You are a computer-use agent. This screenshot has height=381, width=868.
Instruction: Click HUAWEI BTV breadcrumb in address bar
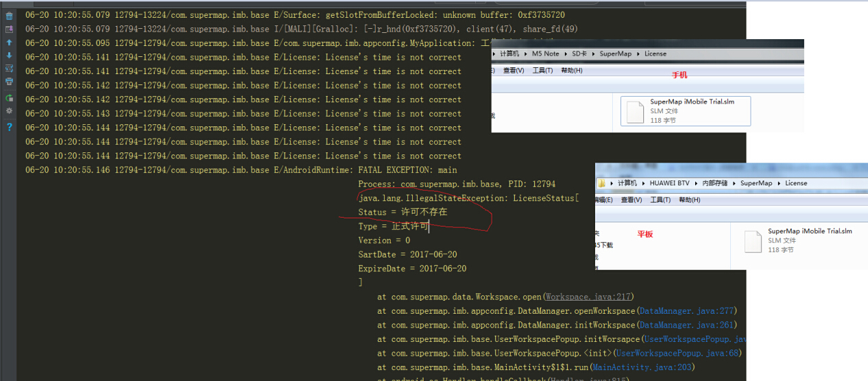pos(669,183)
